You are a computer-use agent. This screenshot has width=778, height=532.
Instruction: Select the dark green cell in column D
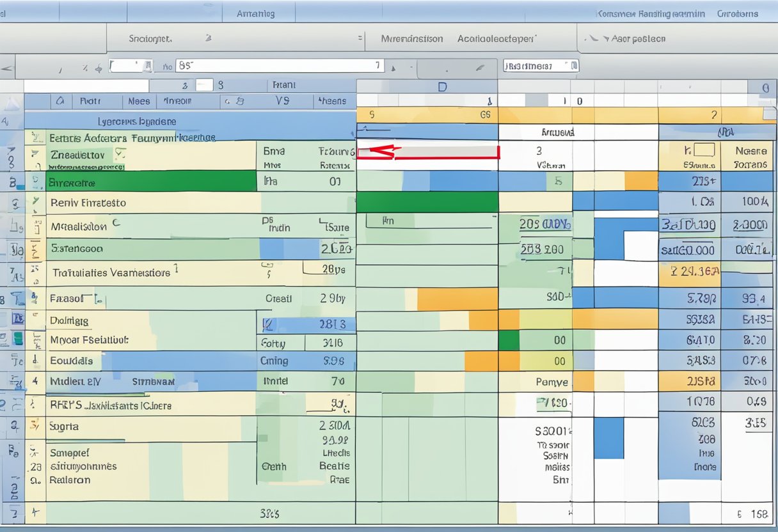427,202
